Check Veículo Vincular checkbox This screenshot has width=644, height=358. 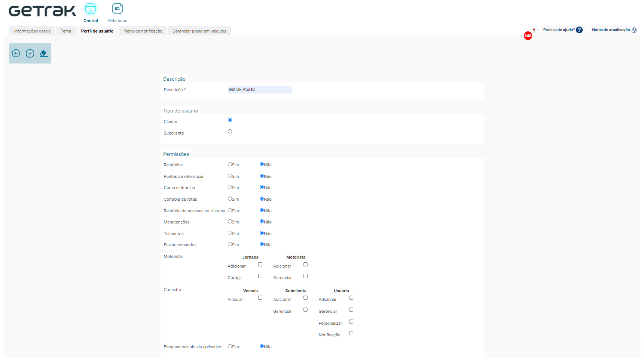point(260,298)
